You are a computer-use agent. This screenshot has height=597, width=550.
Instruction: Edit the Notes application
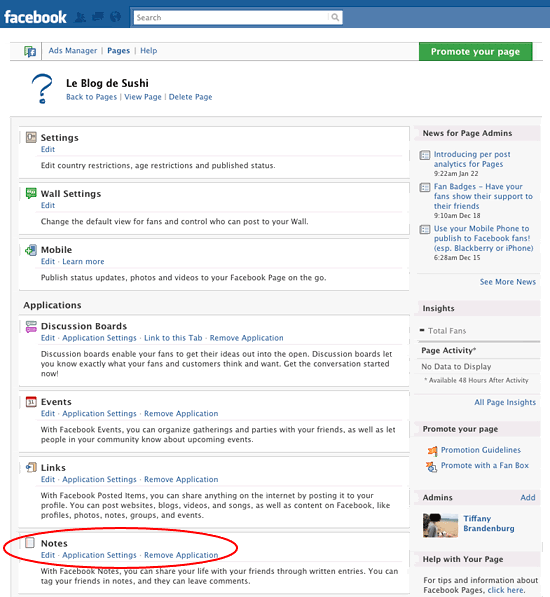(48, 555)
